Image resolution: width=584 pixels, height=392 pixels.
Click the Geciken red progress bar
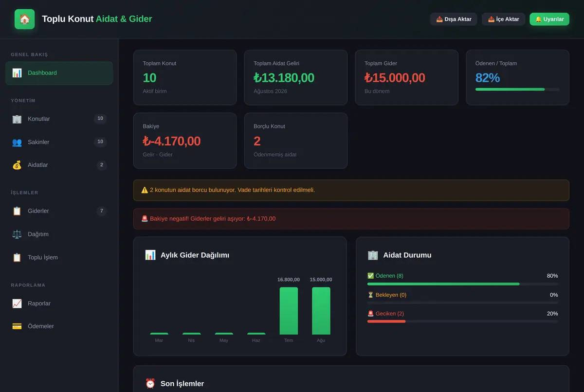tap(386, 321)
